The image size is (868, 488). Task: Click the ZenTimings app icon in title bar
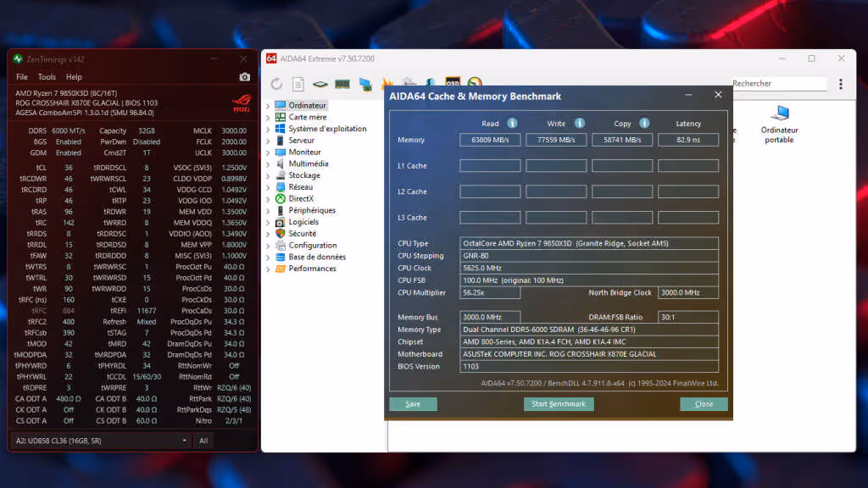click(x=18, y=58)
